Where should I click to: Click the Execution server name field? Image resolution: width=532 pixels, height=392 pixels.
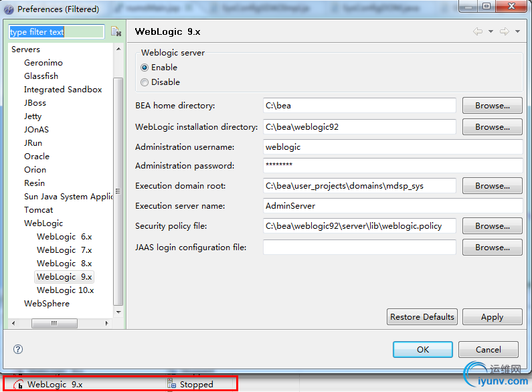tap(393, 206)
